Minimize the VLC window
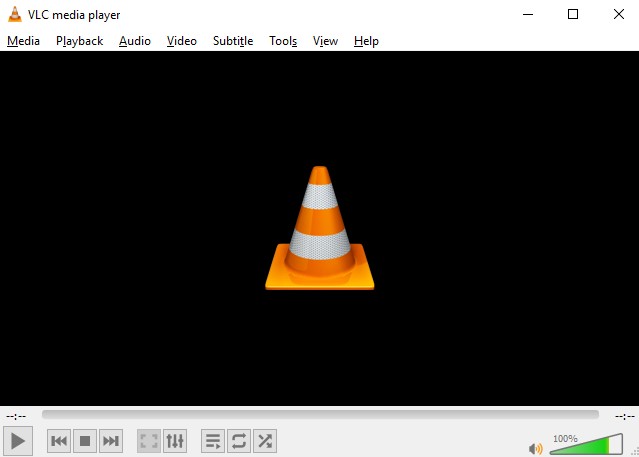The image size is (639, 457). pyautogui.click(x=528, y=14)
